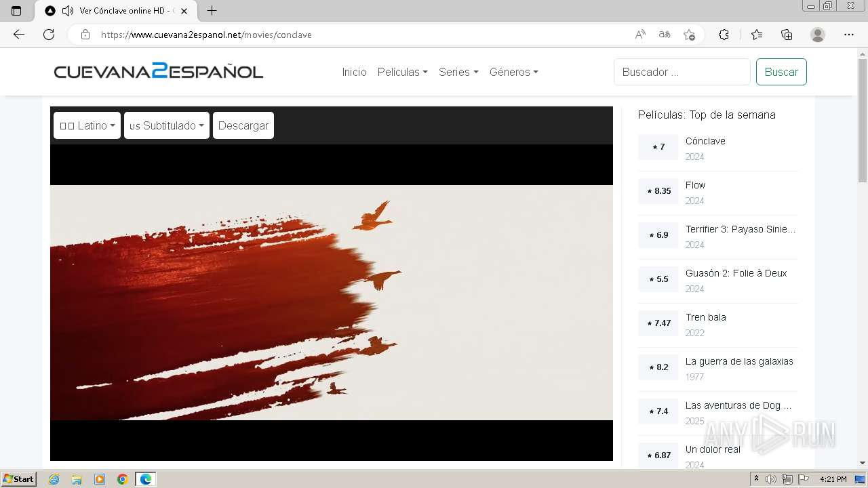
Task: Open the translate page icon
Action: [x=665, y=35]
